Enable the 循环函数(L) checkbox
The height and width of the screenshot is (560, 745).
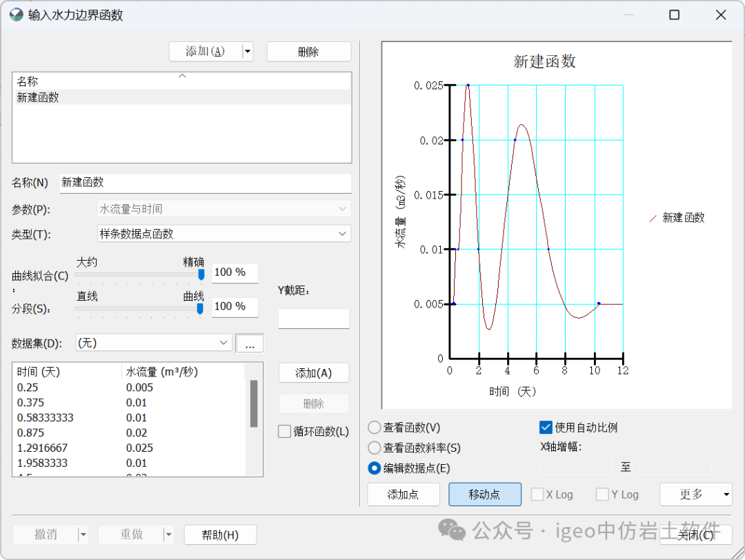[x=284, y=431]
